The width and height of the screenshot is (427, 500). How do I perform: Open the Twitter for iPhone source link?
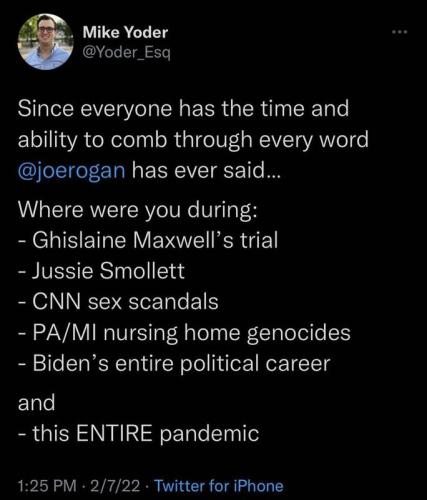click(x=219, y=486)
